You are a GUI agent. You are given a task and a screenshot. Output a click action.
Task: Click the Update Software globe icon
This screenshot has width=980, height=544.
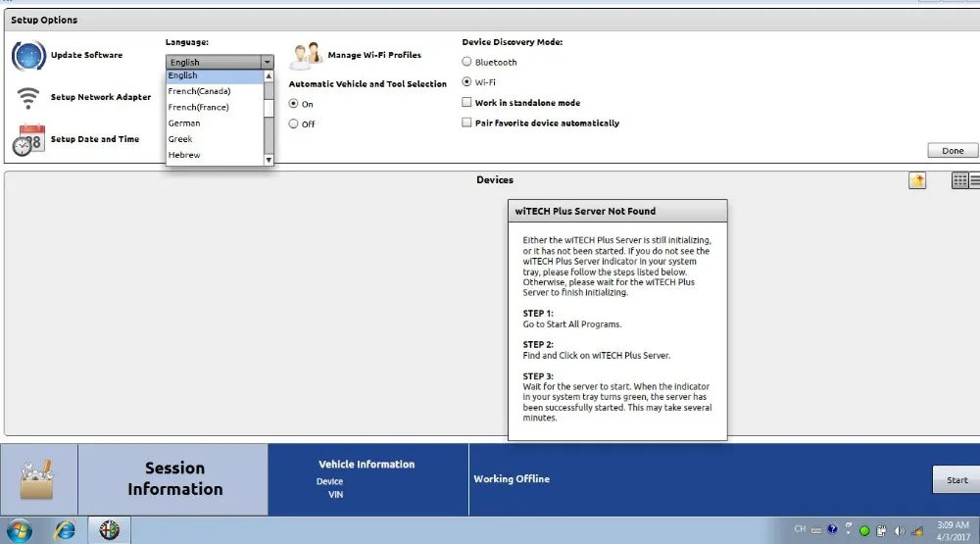tap(28, 56)
